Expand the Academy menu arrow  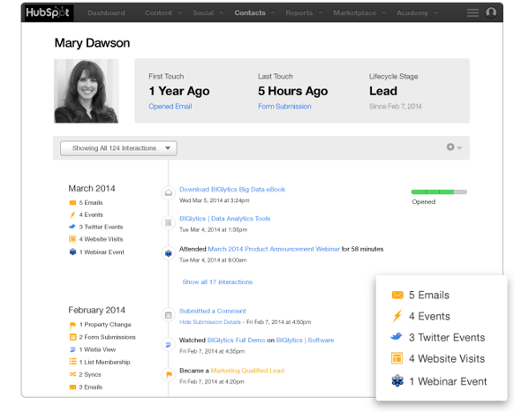click(435, 13)
